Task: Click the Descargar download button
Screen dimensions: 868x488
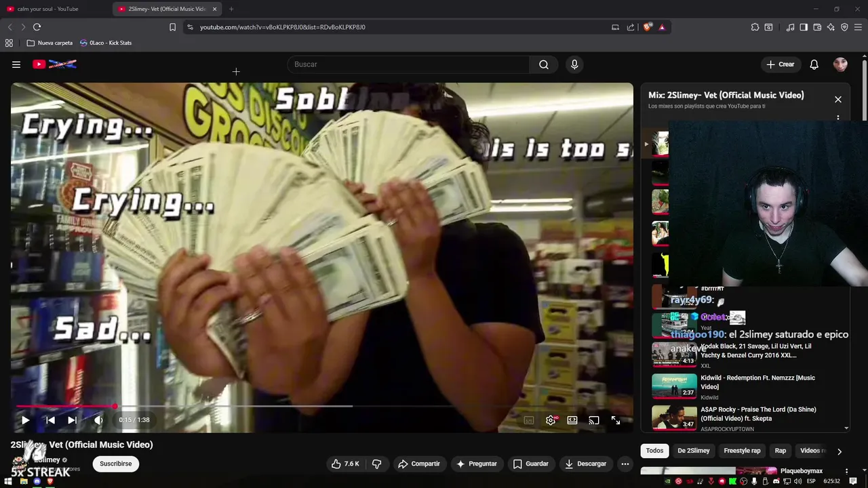Action: pyautogui.click(x=586, y=464)
